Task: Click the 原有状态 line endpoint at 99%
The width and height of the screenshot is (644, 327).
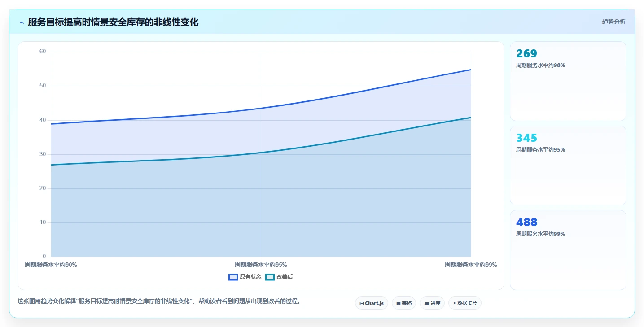Action: (x=471, y=70)
